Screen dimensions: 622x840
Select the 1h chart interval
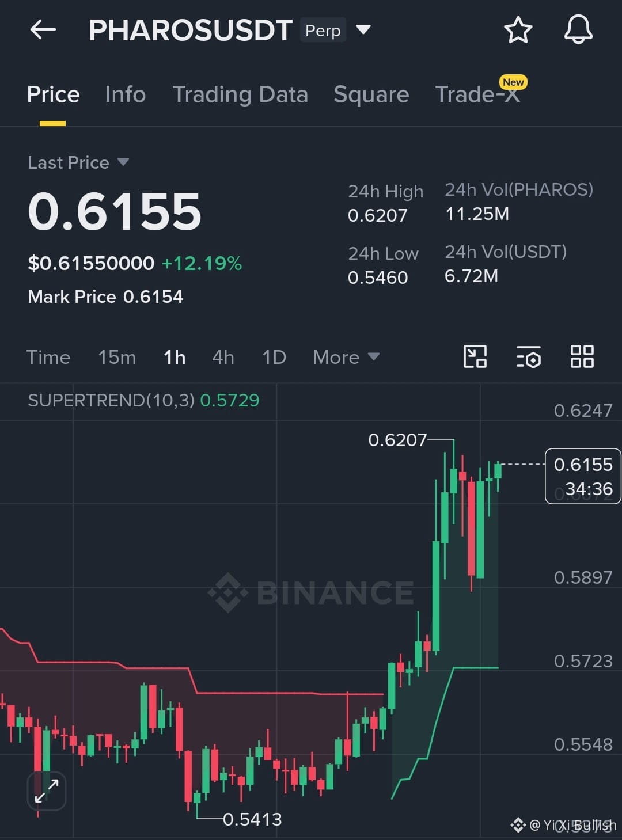click(x=175, y=357)
